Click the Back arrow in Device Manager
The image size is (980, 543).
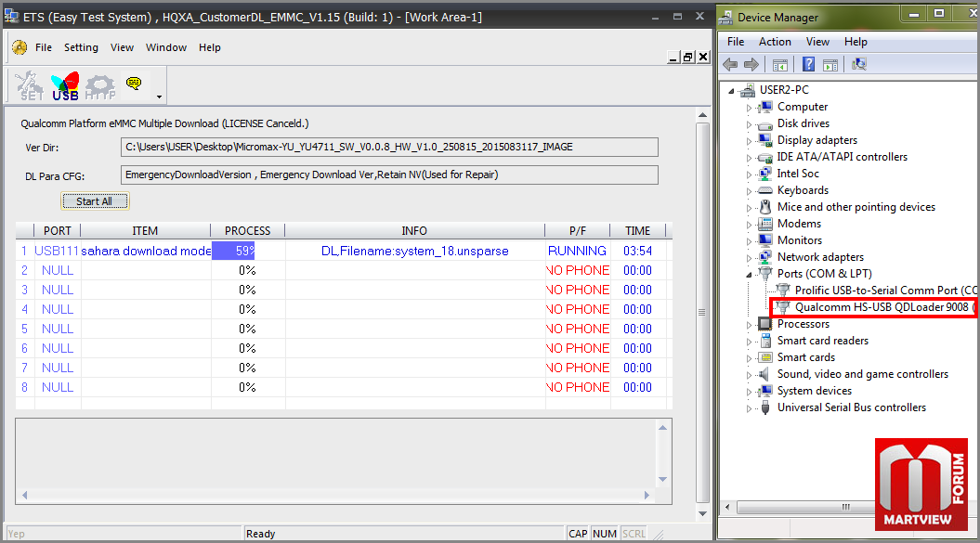730,64
